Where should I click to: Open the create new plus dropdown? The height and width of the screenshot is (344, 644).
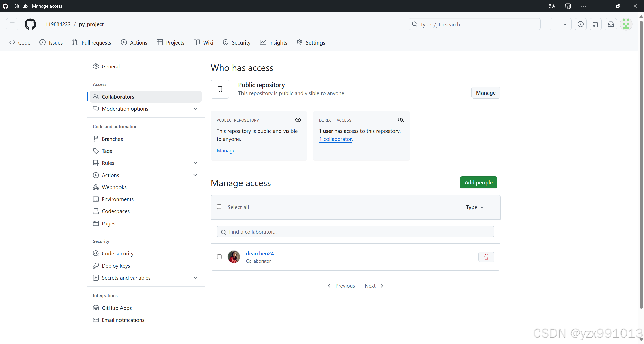(x=560, y=24)
